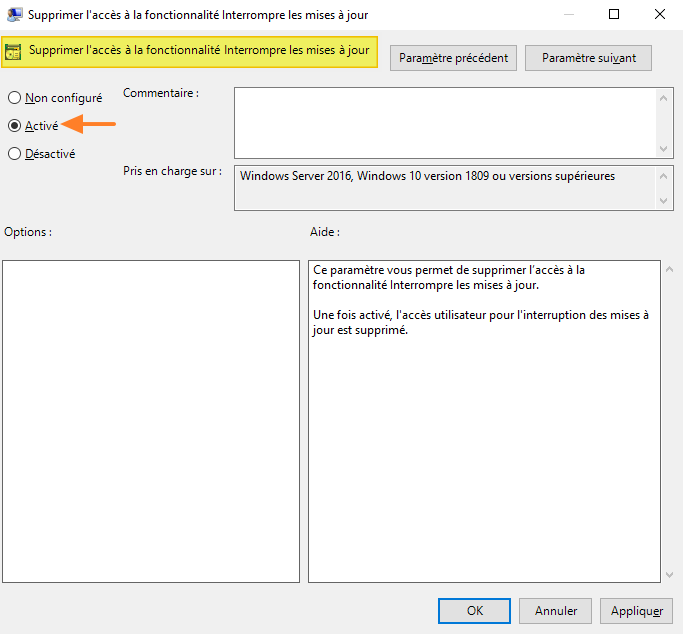This screenshot has height=634, width=683.
Task: Go to Paramètre précédent
Action: 453,58
